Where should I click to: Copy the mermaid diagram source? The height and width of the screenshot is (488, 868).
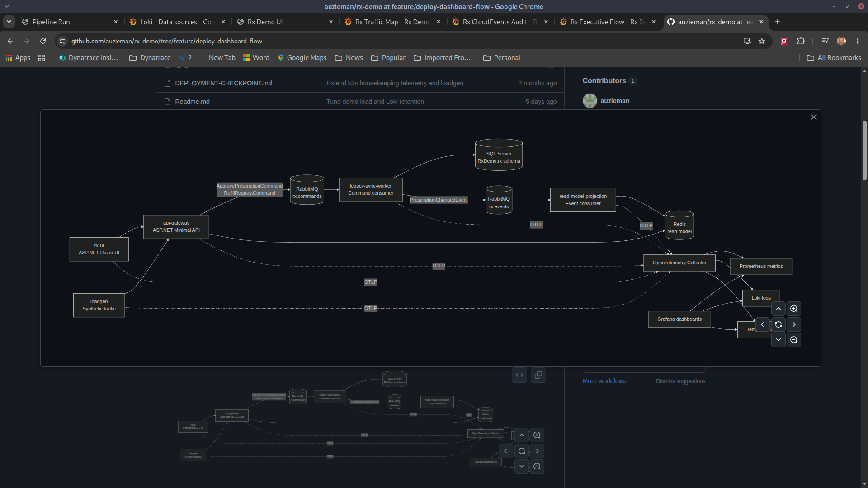pyautogui.click(x=538, y=375)
